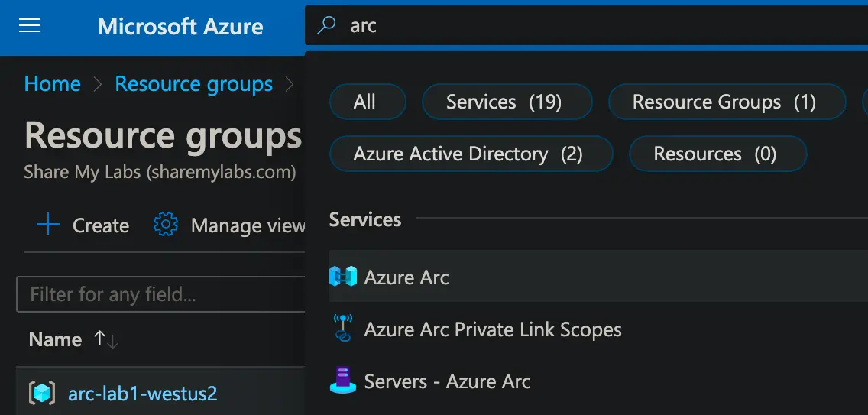Click the plus icon beside Create
The width and height of the screenshot is (868, 415).
point(48,225)
